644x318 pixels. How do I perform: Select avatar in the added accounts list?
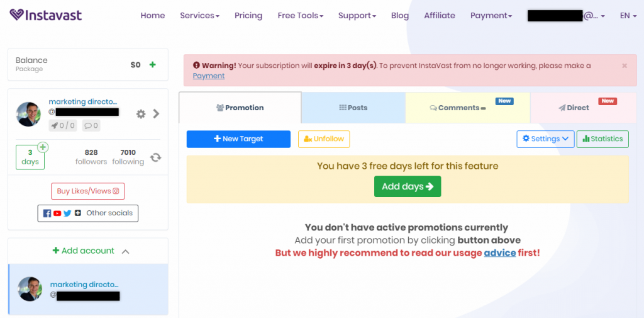pyautogui.click(x=30, y=289)
